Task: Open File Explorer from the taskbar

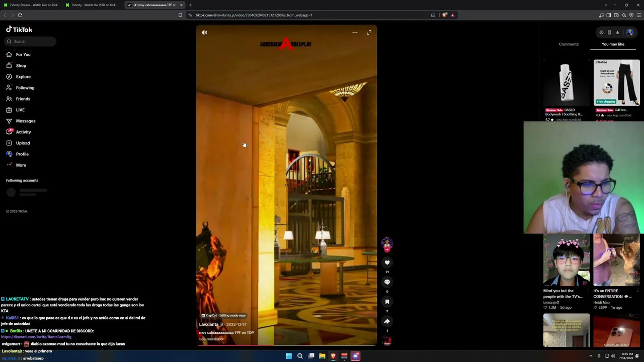Action: pyautogui.click(x=322, y=356)
